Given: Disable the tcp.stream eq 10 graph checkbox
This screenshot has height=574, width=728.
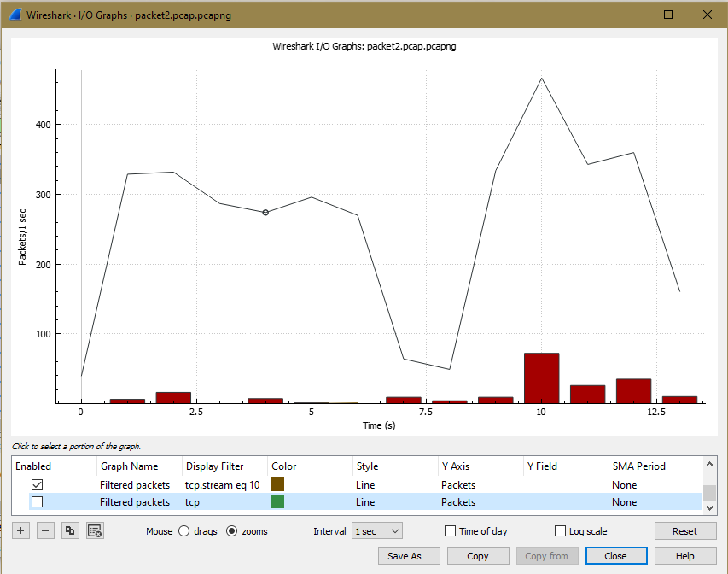Looking at the screenshot, I should (x=37, y=485).
